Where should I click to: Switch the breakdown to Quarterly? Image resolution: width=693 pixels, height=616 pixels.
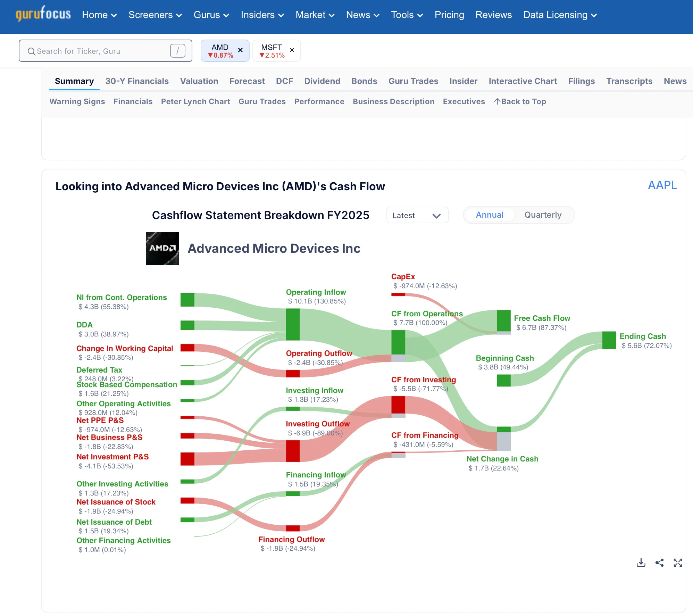tap(543, 215)
